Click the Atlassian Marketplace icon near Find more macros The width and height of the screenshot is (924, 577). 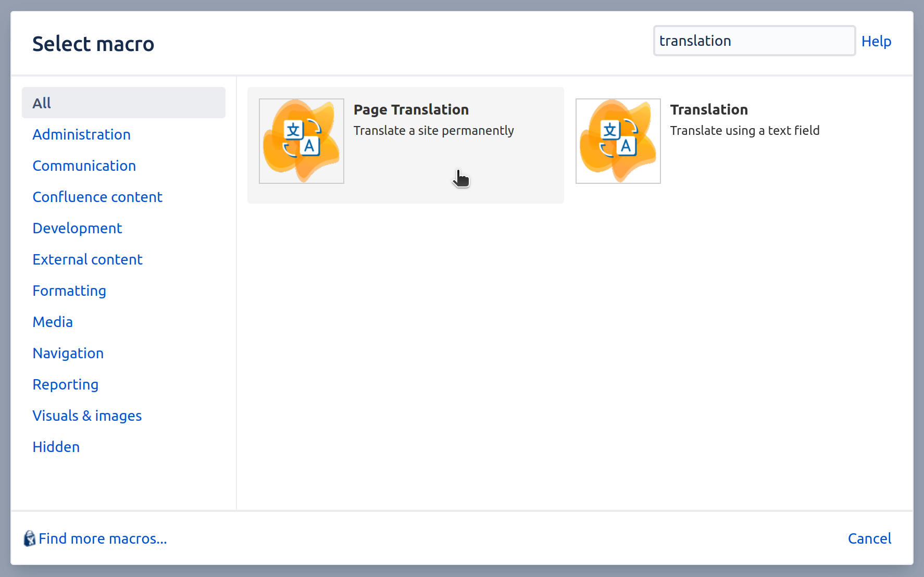[x=29, y=538]
